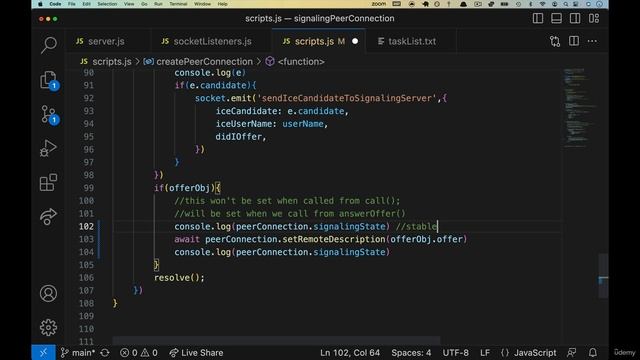Click the main* branch indicator
The width and height of the screenshot is (640, 360).
[x=78, y=353]
